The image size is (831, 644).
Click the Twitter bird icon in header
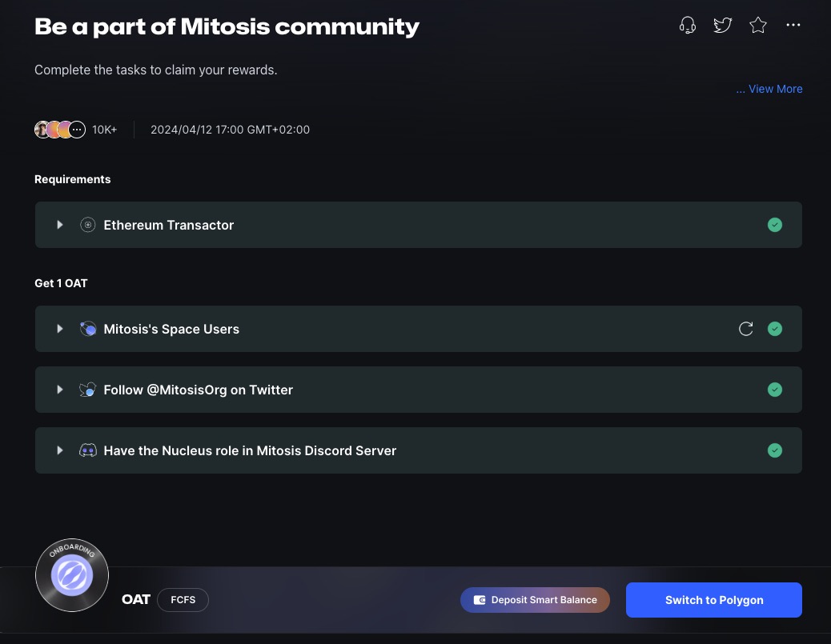point(722,26)
